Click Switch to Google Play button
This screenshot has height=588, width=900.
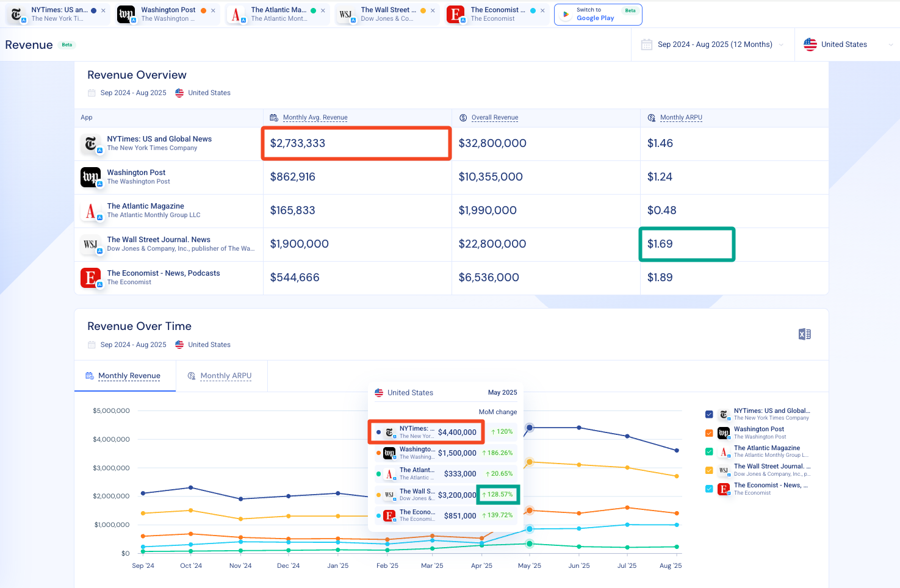pos(598,14)
